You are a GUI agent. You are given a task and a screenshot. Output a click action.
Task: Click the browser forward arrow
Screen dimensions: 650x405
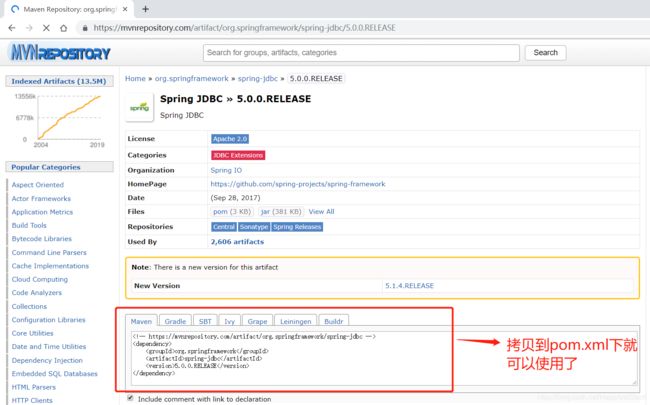coord(29,28)
